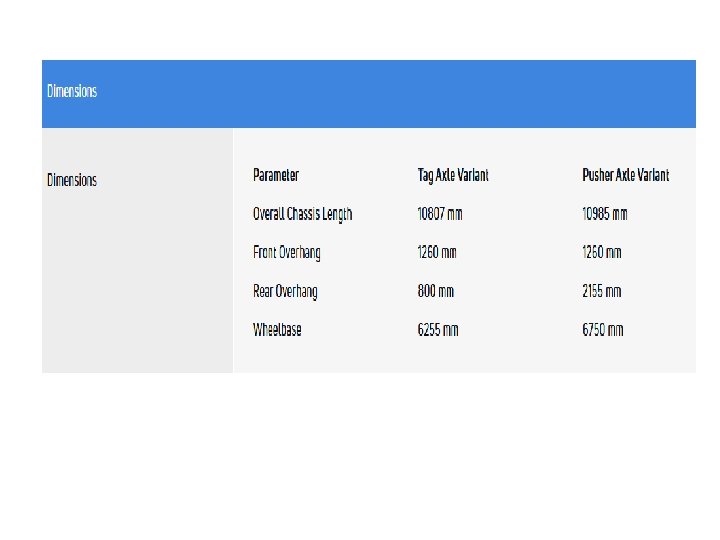Select the Dimensions label in grey sidebar
This screenshot has height=540, width=720.
(72, 181)
